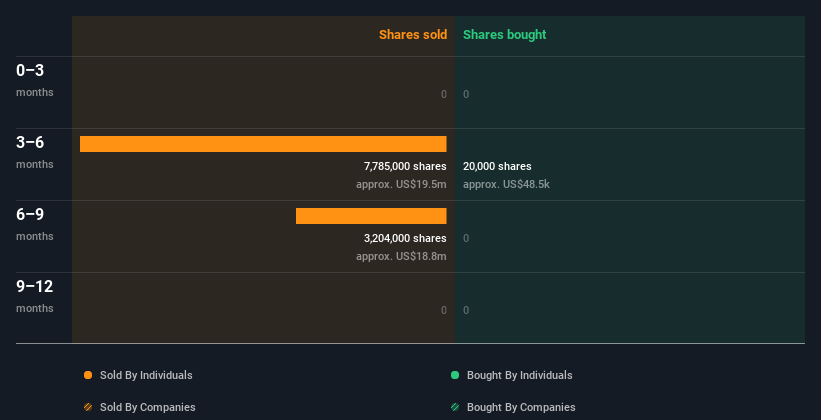The image size is (821, 420).
Task: Click the green dot beside Bought By Individuals
Action: [455, 375]
